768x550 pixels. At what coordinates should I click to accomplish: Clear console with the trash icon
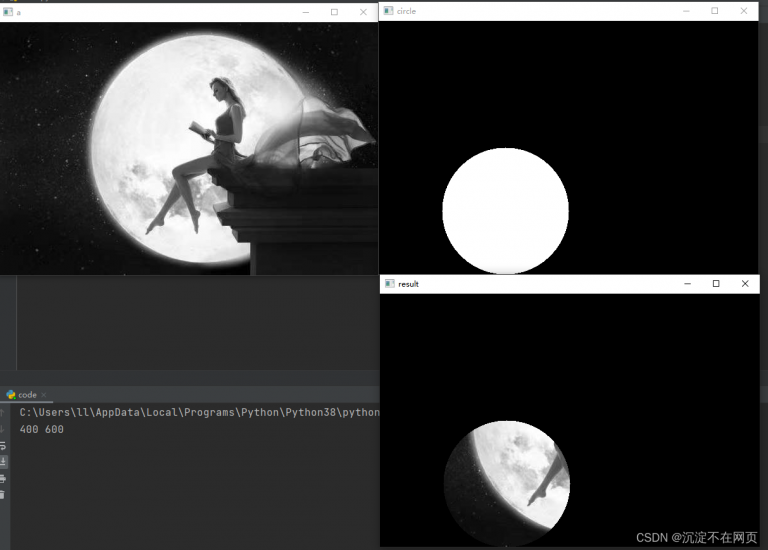[x=3, y=495]
